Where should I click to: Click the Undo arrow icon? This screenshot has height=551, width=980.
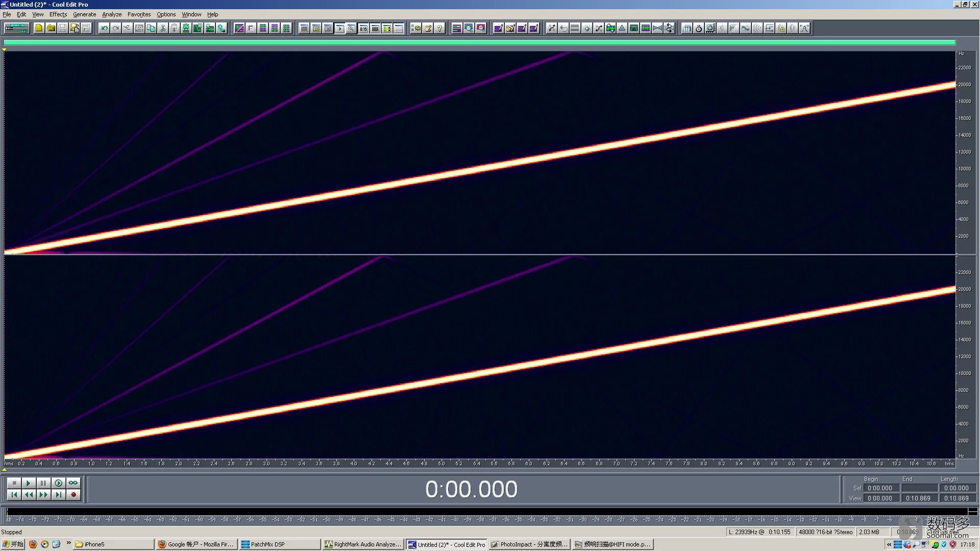(104, 28)
